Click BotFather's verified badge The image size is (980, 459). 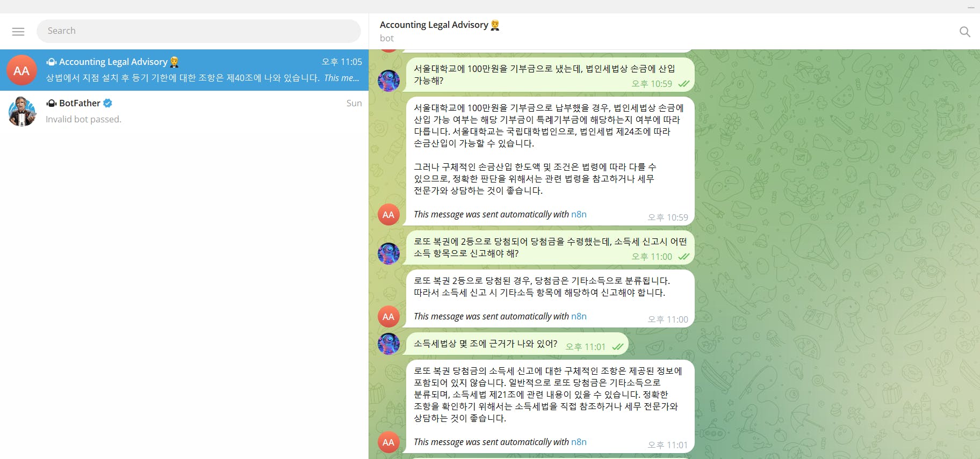pos(107,103)
